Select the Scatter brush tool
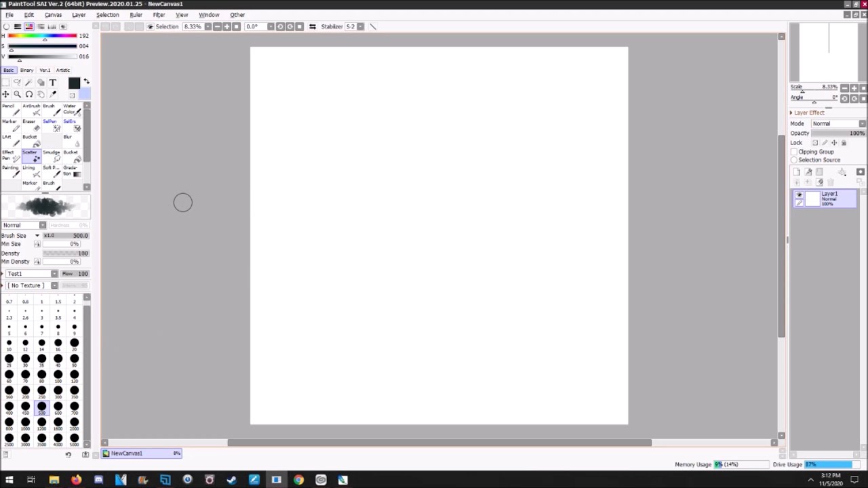The height and width of the screenshot is (488, 868). click(31, 156)
